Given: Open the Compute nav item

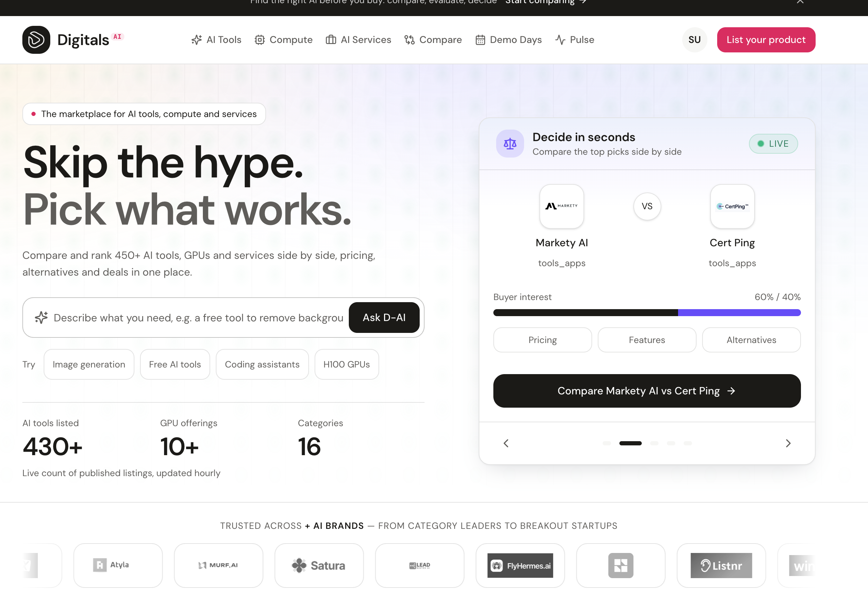Looking at the screenshot, I should pyautogui.click(x=284, y=40).
